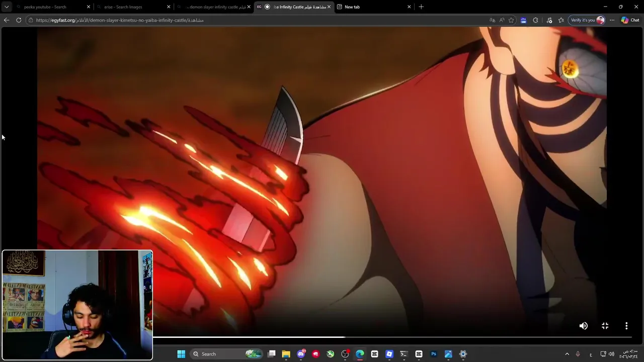Switch to the 'demon slayer infinity castle' search tab
The width and height of the screenshot is (644, 362).
214,7
